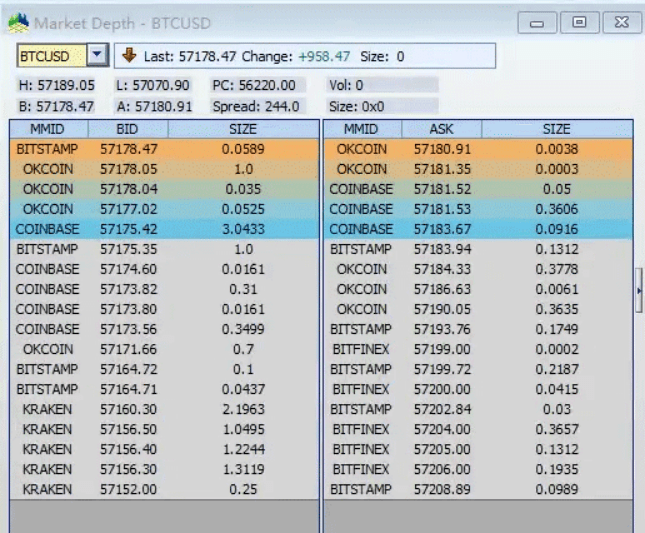Click the down arrow icon beside Last price

(129, 55)
